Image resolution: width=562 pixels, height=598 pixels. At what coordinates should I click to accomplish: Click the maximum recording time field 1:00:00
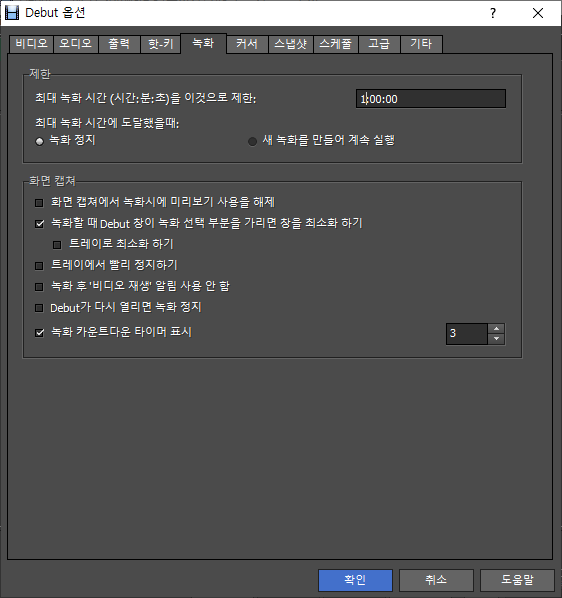pos(431,99)
